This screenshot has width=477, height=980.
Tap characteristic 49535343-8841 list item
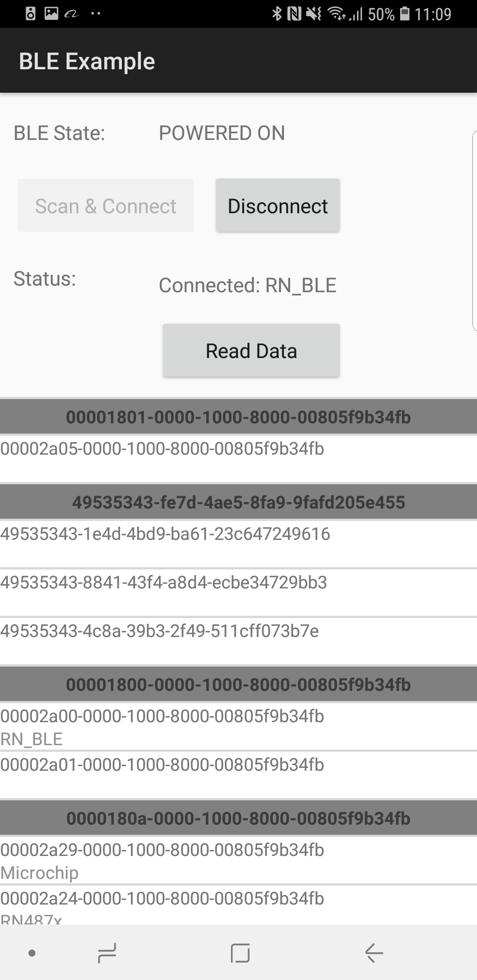[238, 592]
